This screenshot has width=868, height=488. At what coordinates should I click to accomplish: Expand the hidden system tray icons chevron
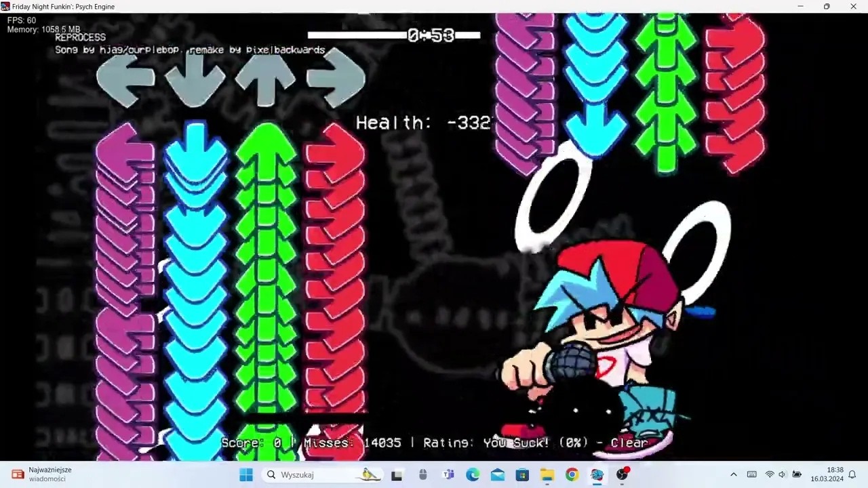tap(733, 474)
